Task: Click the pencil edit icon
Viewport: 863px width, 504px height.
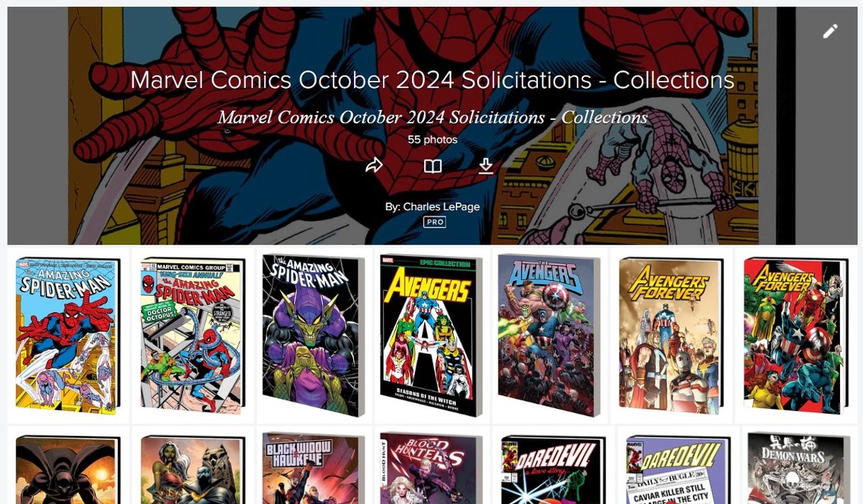Action: click(830, 31)
